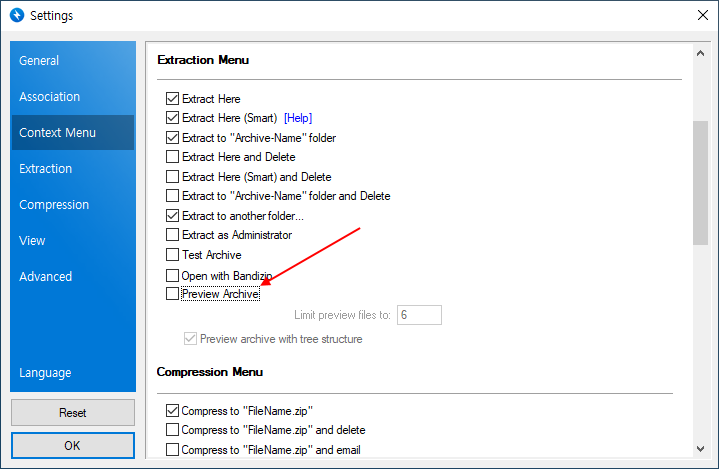Open the Advanced settings tab
This screenshot has height=469, width=719.
45,277
